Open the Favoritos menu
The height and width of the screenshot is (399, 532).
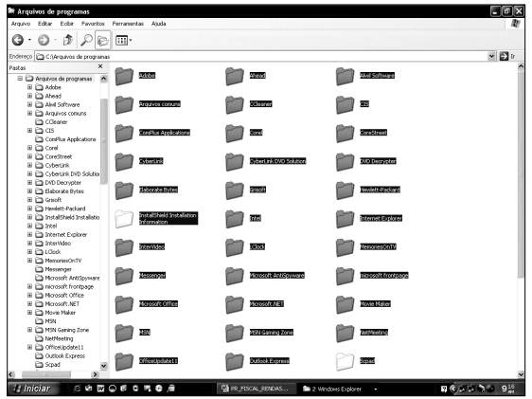point(93,24)
